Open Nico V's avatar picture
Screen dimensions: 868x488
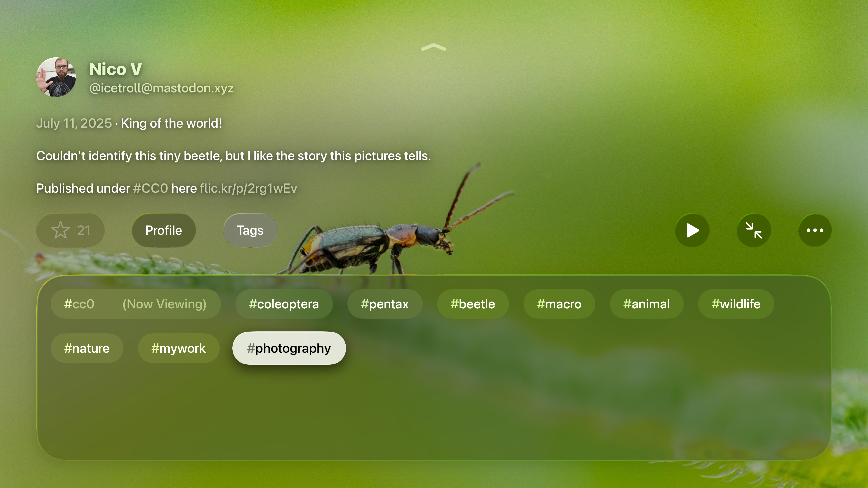pos(56,77)
